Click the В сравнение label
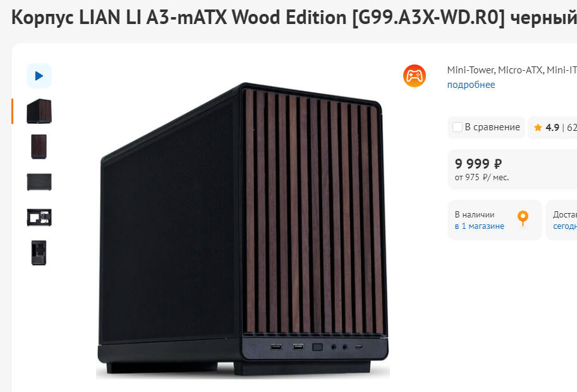Image resolution: width=577 pixels, height=392 pixels. coord(492,127)
